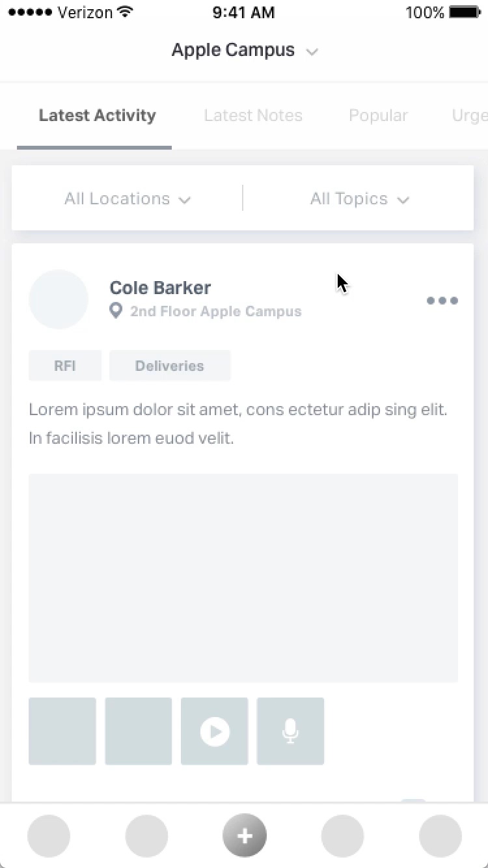Open the first small attachment thumbnail
Viewport: 488px width, 868px height.
coord(62,731)
